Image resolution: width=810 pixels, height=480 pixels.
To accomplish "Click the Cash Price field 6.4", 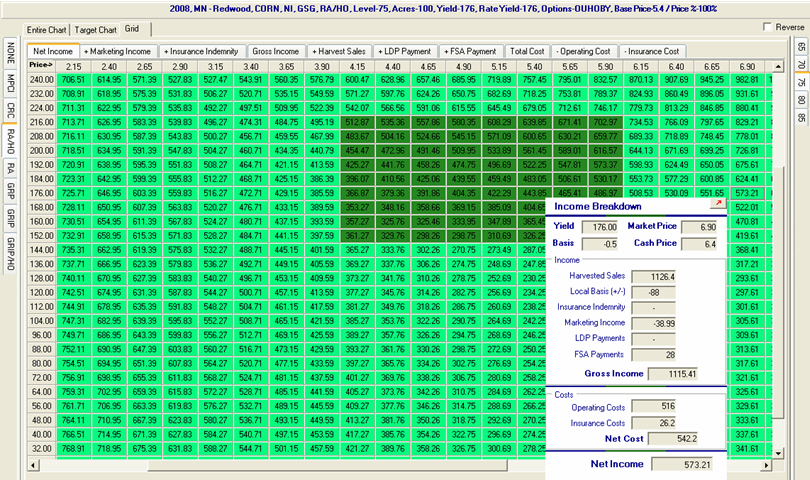I will [699, 244].
